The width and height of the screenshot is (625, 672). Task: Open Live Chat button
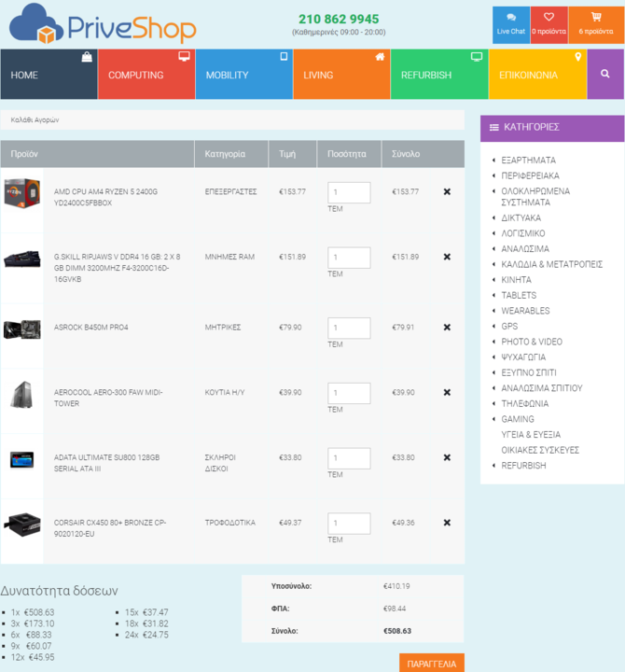pyautogui.click(x=511, y=25)
